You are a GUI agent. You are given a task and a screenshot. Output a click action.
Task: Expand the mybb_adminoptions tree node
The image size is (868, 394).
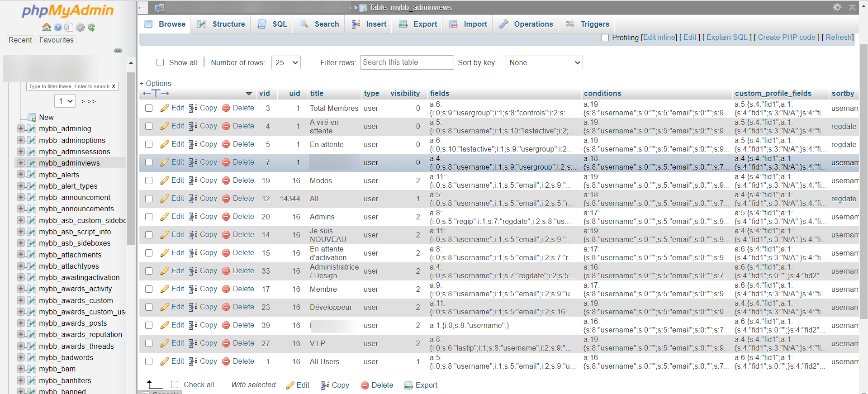point(20,140)
